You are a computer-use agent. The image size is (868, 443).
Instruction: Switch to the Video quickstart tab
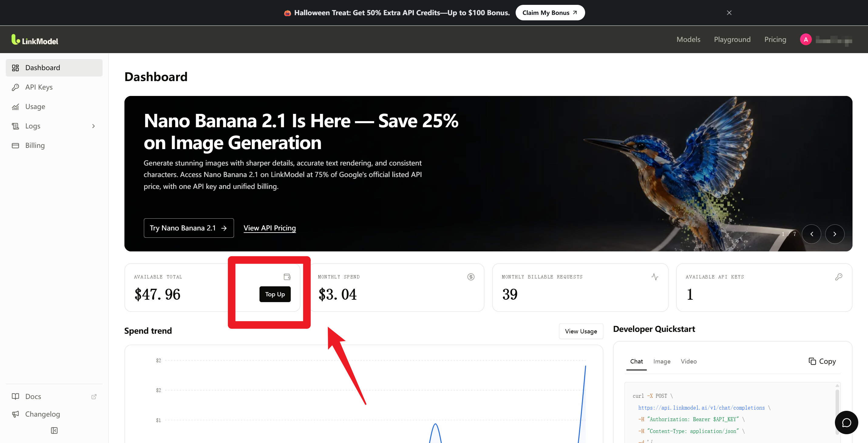coord(688,361)
